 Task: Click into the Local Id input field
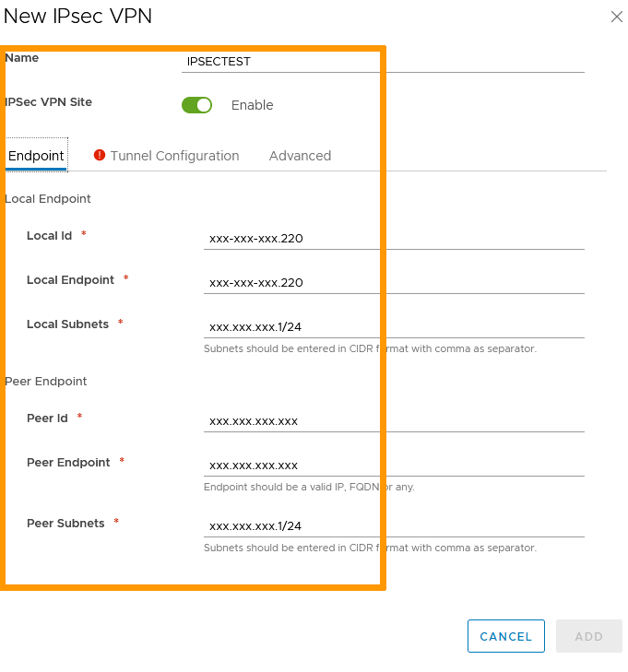394,238
